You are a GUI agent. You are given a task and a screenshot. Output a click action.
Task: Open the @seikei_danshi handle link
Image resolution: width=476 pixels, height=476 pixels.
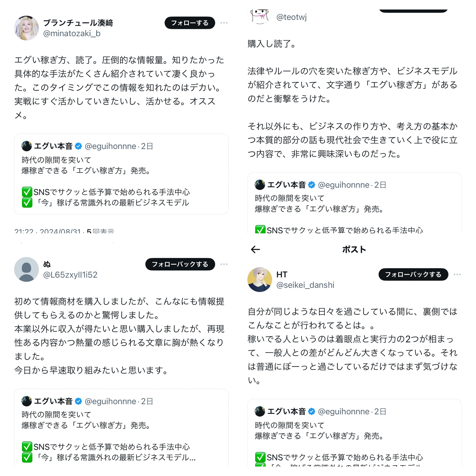(x=305, y=285)
